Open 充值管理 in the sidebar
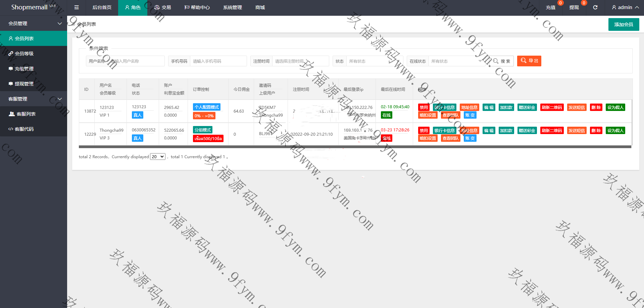 24,69
